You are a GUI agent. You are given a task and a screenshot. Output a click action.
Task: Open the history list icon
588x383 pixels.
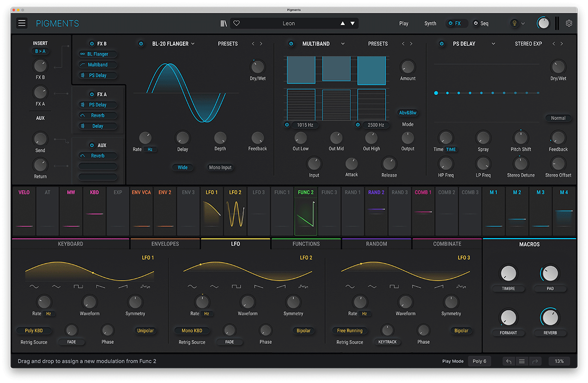pos(522,361)
